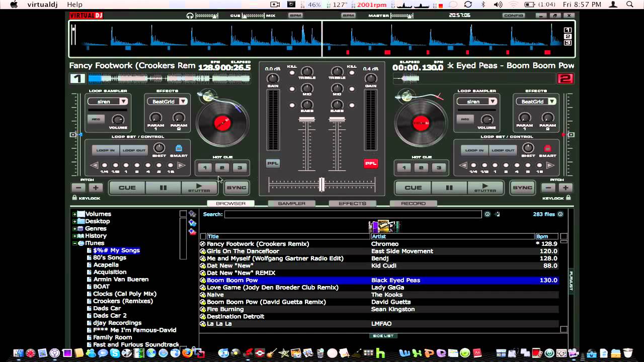Screen dimensions: 644x362
Task: Sync deck 1 tempo with SYNC button
Action: click(236, 188)
